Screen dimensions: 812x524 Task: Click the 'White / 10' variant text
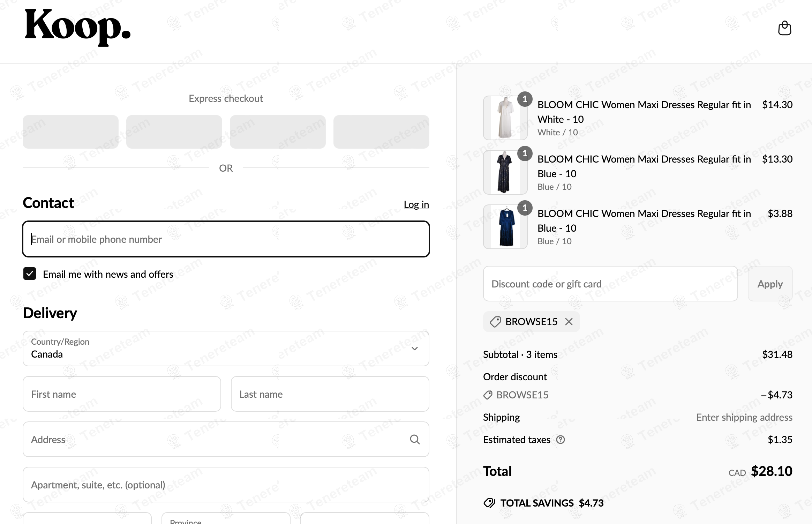click(x=557, y=132)
